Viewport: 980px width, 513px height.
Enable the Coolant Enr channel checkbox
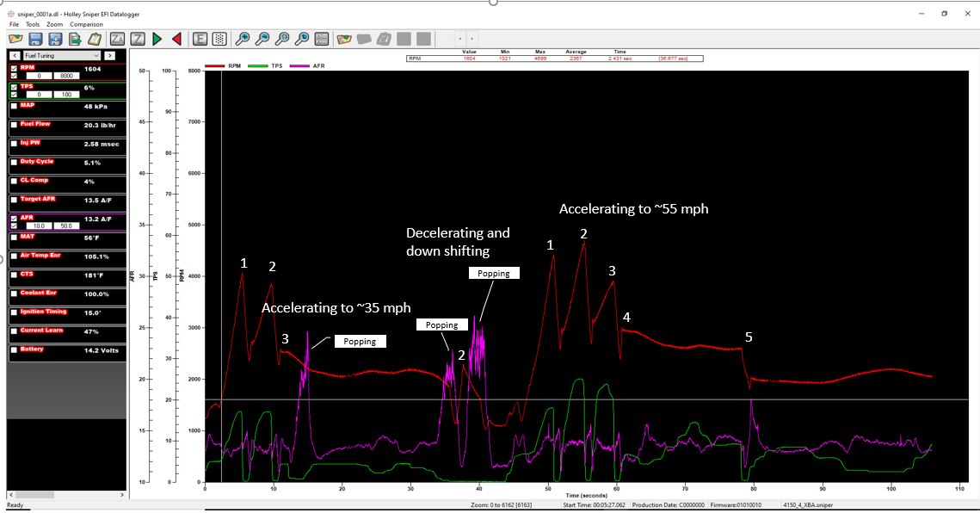[x=14, y=294]
